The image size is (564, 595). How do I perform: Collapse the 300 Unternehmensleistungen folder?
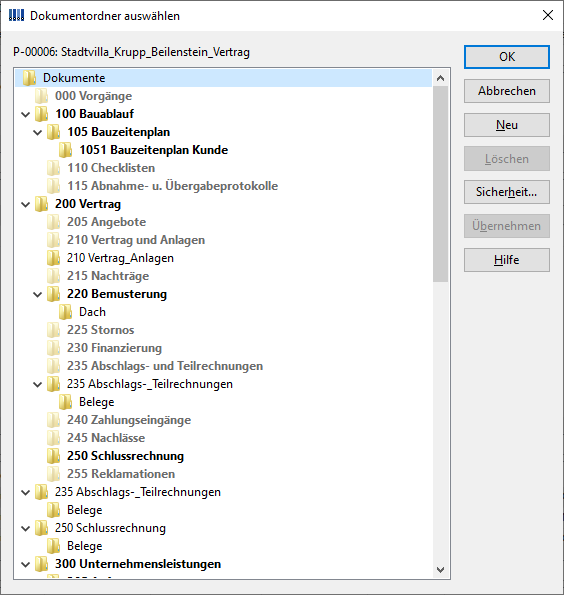point(25,564)
